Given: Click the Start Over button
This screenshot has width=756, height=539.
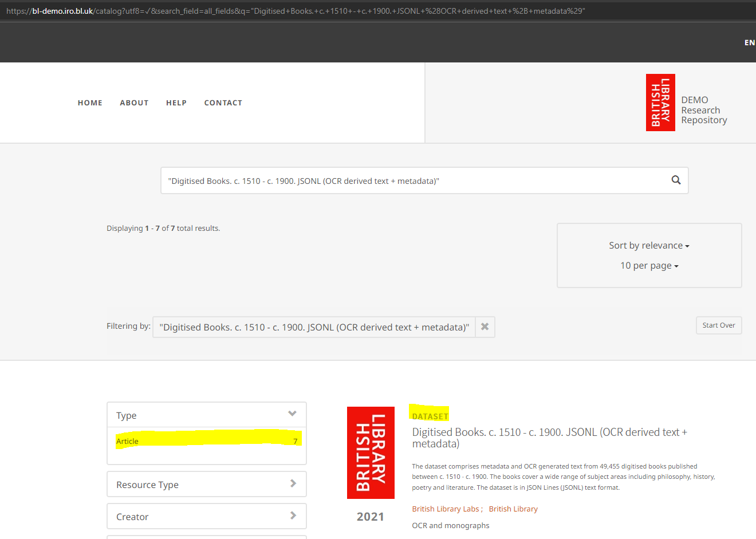Looking at the screenshot, I should (719, 325).
